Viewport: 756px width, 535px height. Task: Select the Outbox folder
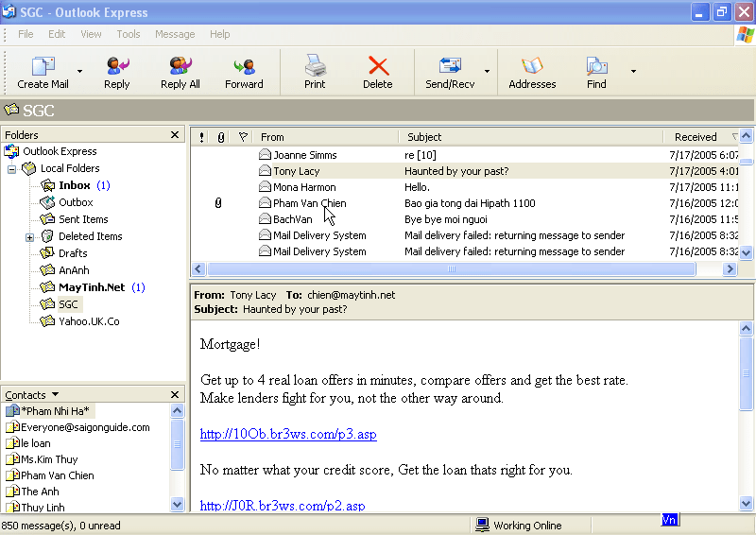pos(67,202)
